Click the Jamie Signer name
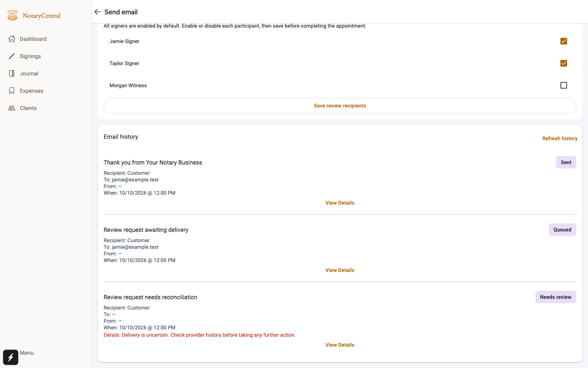588x368 pixels. coord(124,41)
